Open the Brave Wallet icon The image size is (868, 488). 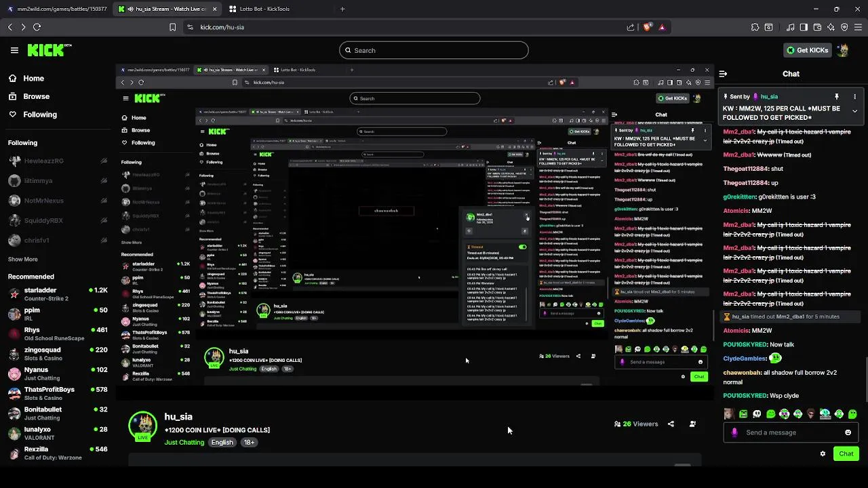817,27
